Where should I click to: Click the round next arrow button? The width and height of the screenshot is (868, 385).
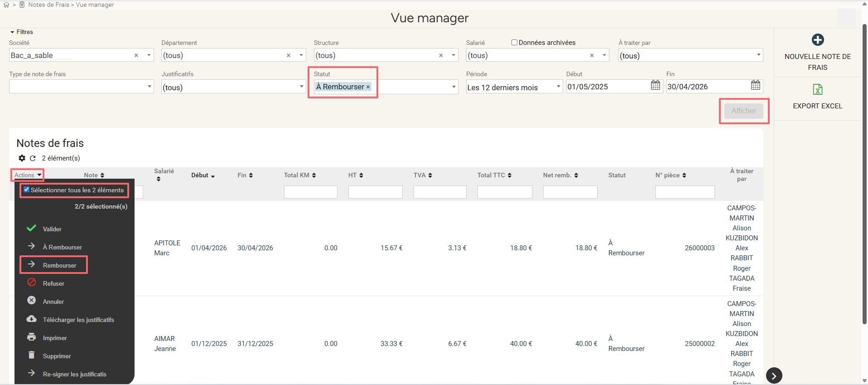click(x=774, y=375)
